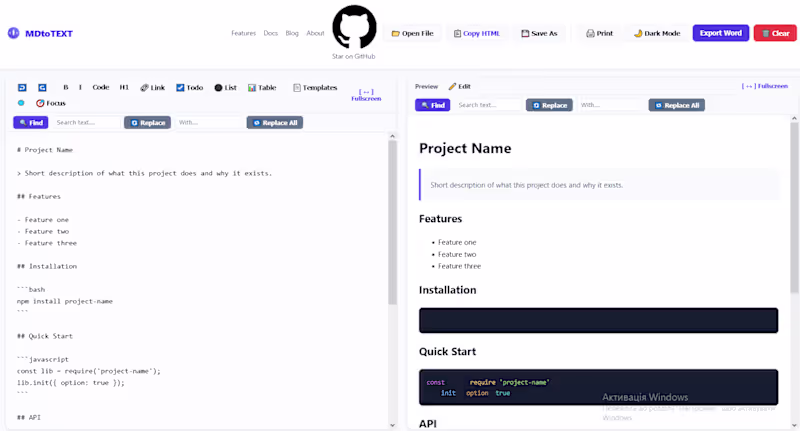Viewport: 800px width, 431px height.
Task: Click the editor vertical scrollbar thumb
Action: click(x=392, y=222)
